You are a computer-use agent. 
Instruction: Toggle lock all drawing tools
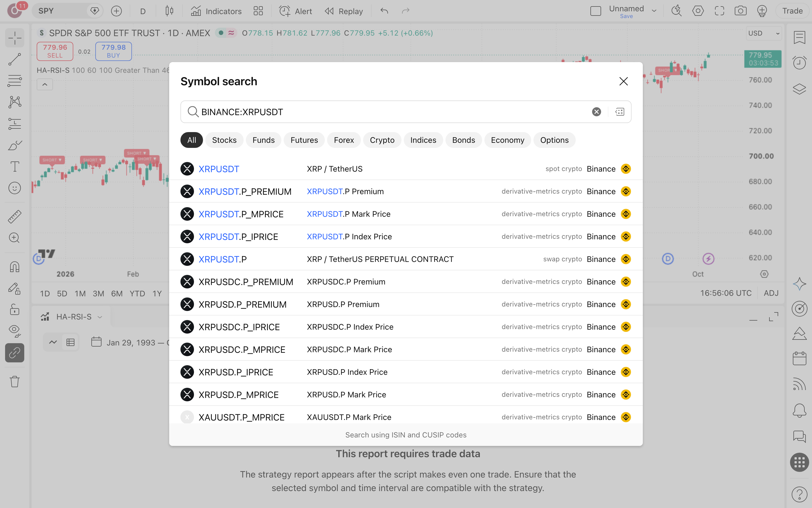[14, 309]
